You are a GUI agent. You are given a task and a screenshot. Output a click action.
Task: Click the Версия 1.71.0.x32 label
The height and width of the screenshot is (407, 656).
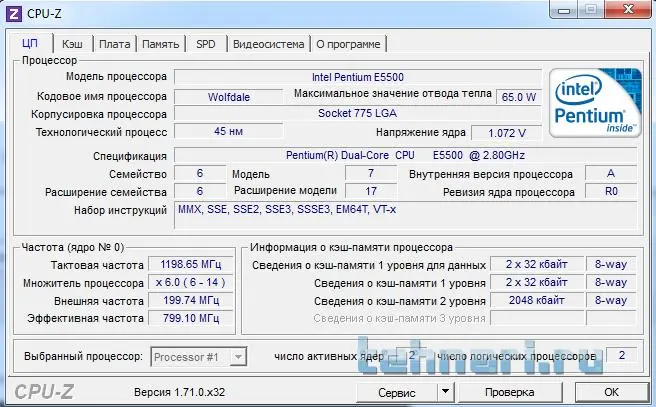pyautogui.click(x=179, y=392)
